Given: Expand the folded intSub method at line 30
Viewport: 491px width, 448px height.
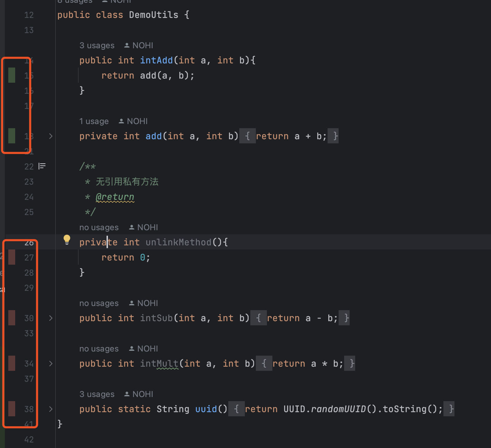Looking at the screenshot, I should point(51,318).
